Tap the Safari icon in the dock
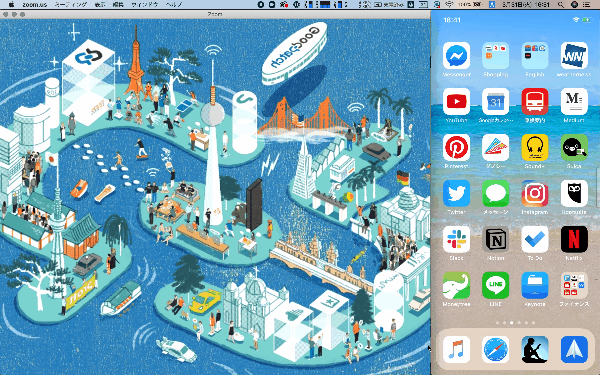 496,349
